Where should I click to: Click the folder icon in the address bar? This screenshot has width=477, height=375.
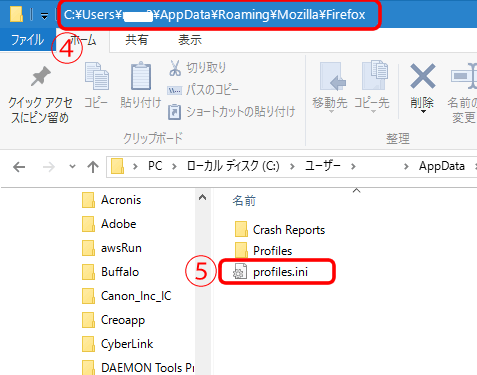point(117,166)
